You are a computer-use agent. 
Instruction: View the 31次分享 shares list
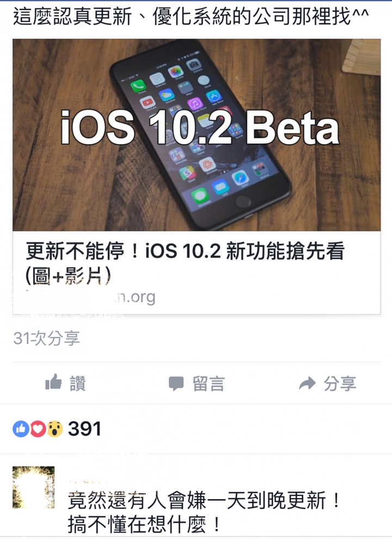(x=46, y=338)
